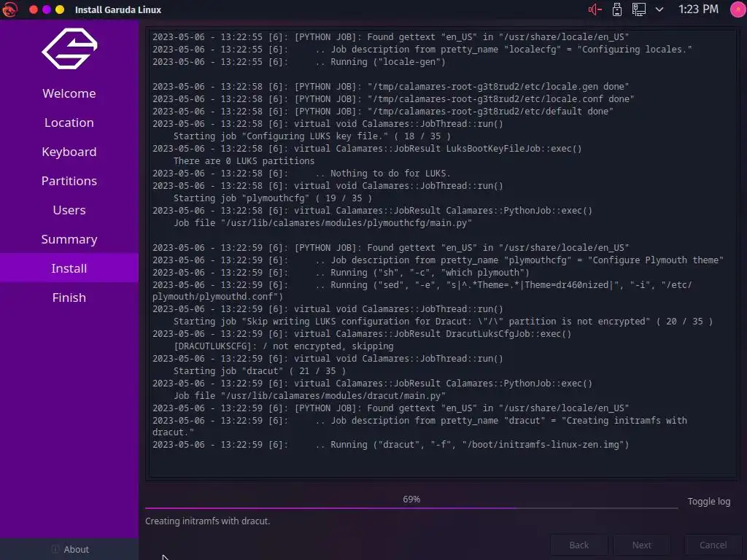Screen dimensions: 747x560
Task: Click the info icon beside About
Action: pyautogui.click(x=55, y=549)
